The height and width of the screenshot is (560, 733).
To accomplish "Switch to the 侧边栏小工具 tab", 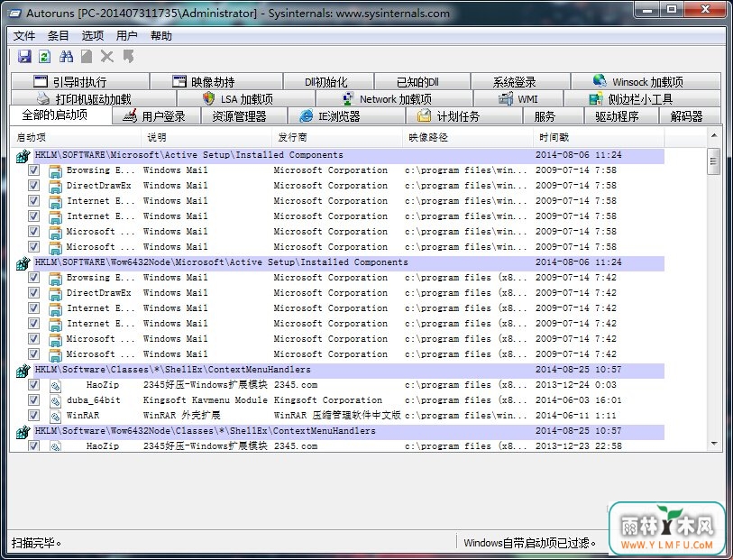I will [x=642, y=98].
